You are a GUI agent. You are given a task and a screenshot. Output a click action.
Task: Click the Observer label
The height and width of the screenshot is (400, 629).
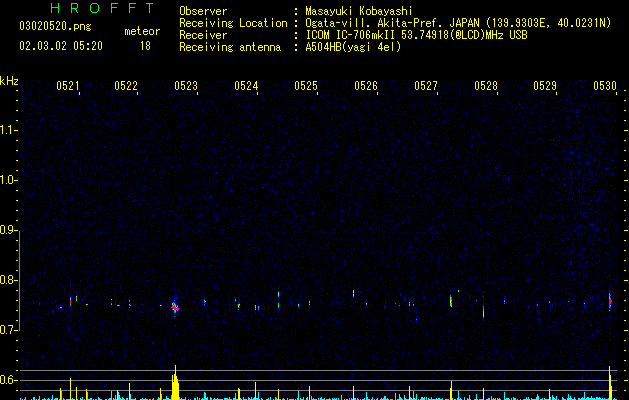coord(203,11)
